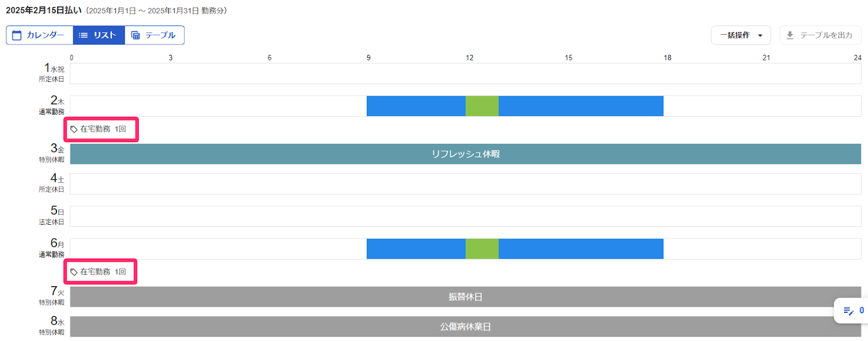Click the afternoon blue work segment on 2木

tap(581, 106)
